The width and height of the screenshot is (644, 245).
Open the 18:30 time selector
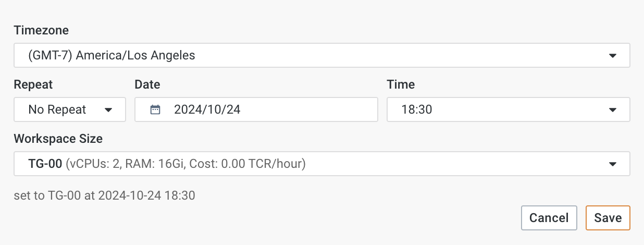pyautogui.click(x=500, y=109)
